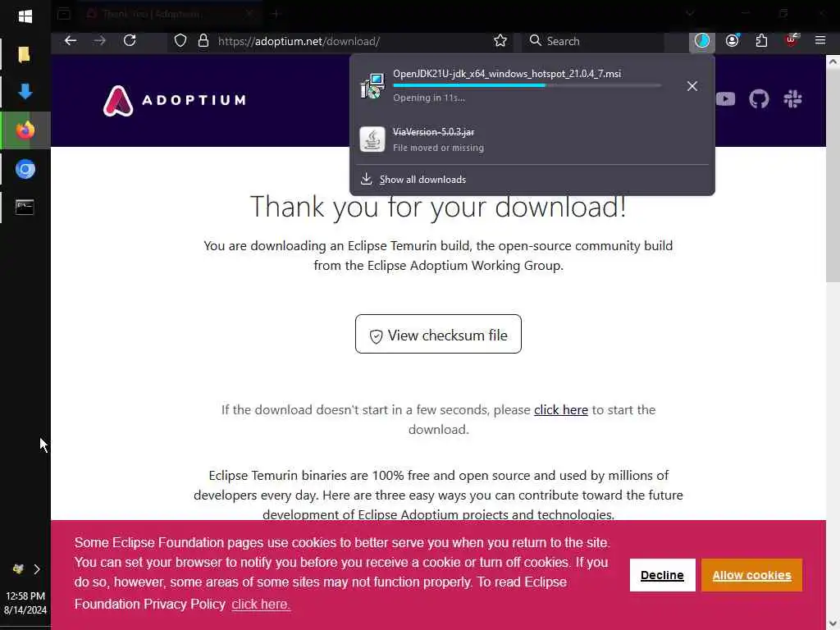Screen dimensions: 840x630
Task: Click the Firefox Search box
Action: (x=593, y=41)
